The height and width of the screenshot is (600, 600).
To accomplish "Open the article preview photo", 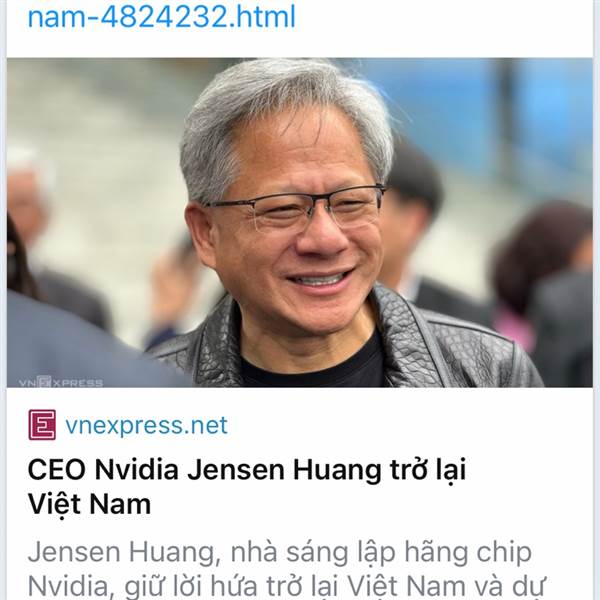I will coord(300,222).
